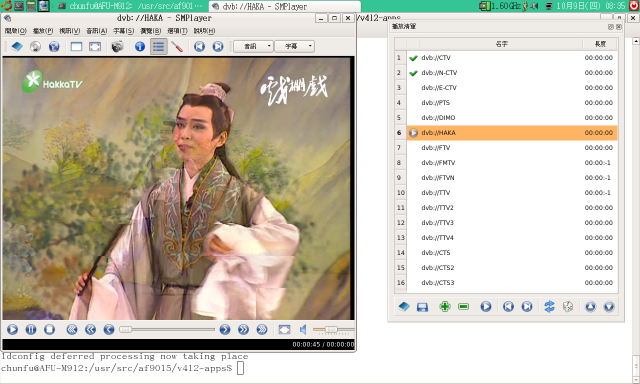Sort playlist by 長度 column header
Viewport: 640px width, 384px height.
[x=600, y=44]
